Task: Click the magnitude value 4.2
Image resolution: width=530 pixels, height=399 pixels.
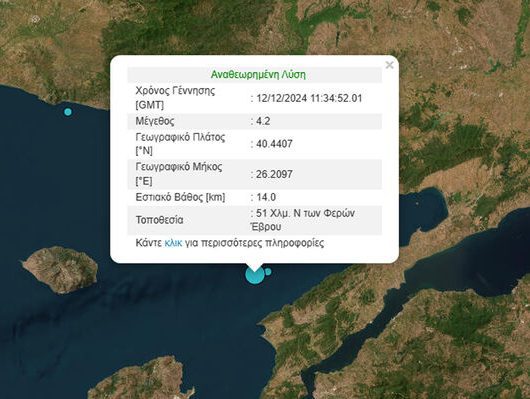Action: (263, 121)
